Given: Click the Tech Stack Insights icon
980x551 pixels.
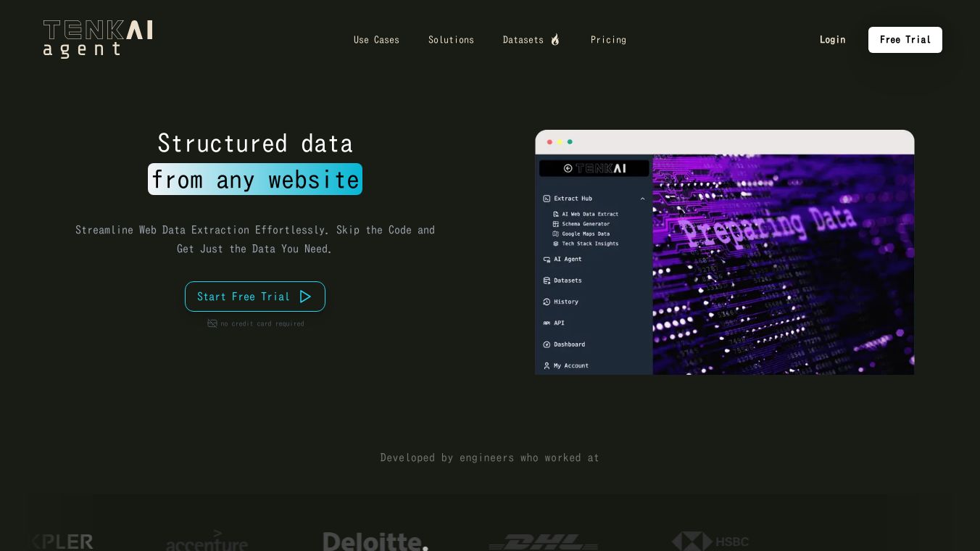Looking at the screenshot, I should tap(556, 244).
